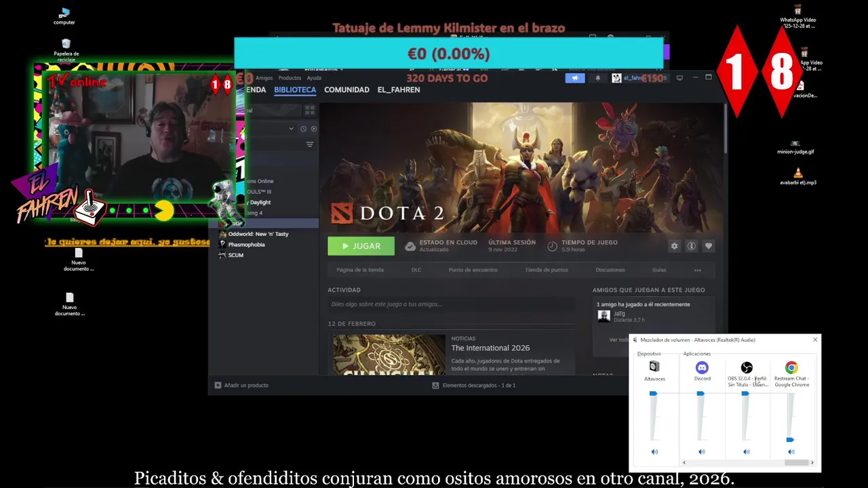Expand the library collection dropdown chevron

point(292,129)
